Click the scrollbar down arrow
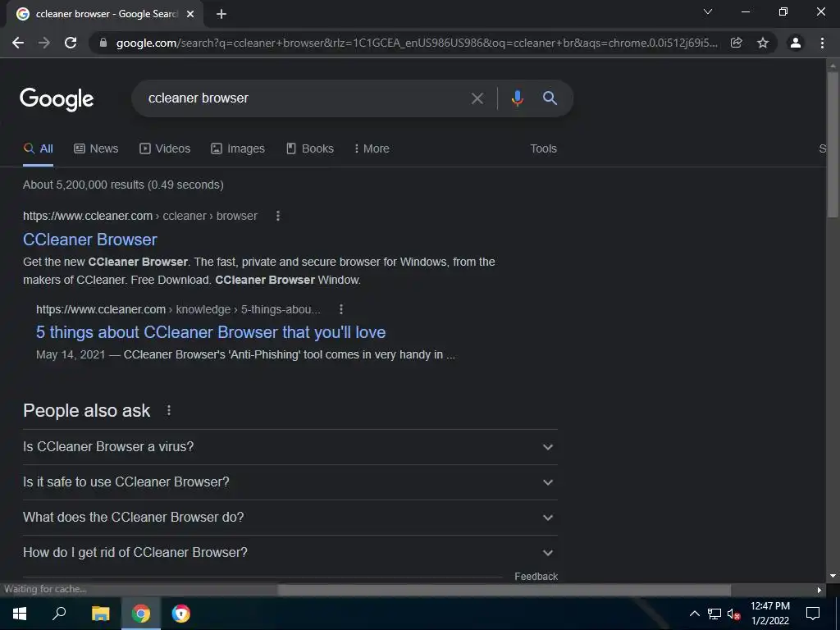840x630 pixels. pyautogui.click(x=832, y=576)
